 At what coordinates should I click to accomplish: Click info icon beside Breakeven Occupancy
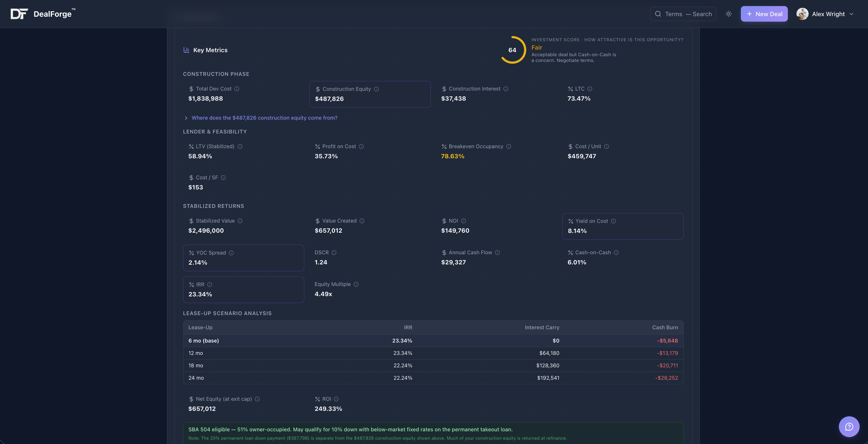point(509,146)
